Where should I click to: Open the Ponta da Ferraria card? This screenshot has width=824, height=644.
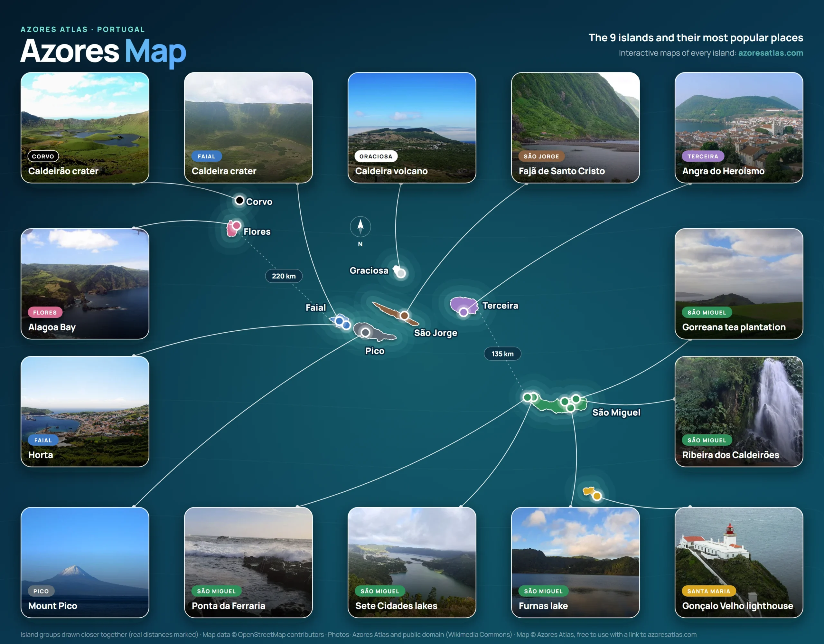tap(248, 563)
